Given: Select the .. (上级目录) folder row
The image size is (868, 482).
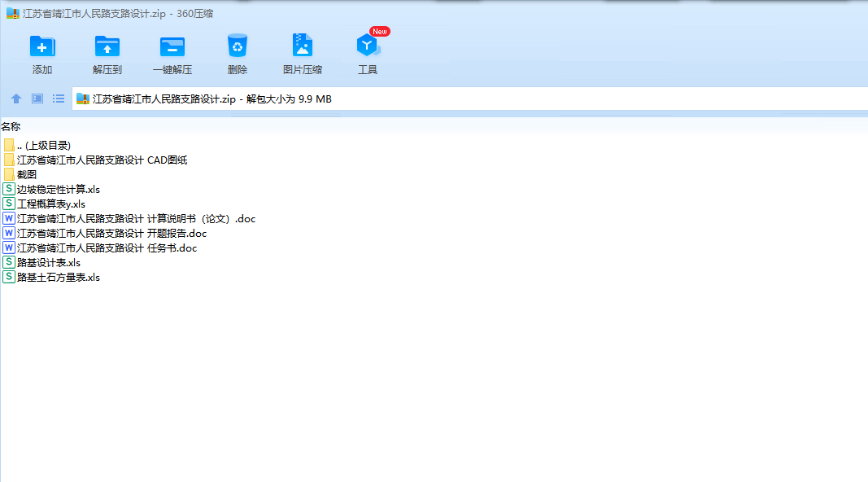Looking at the screenshot, I should pos(44,145).
